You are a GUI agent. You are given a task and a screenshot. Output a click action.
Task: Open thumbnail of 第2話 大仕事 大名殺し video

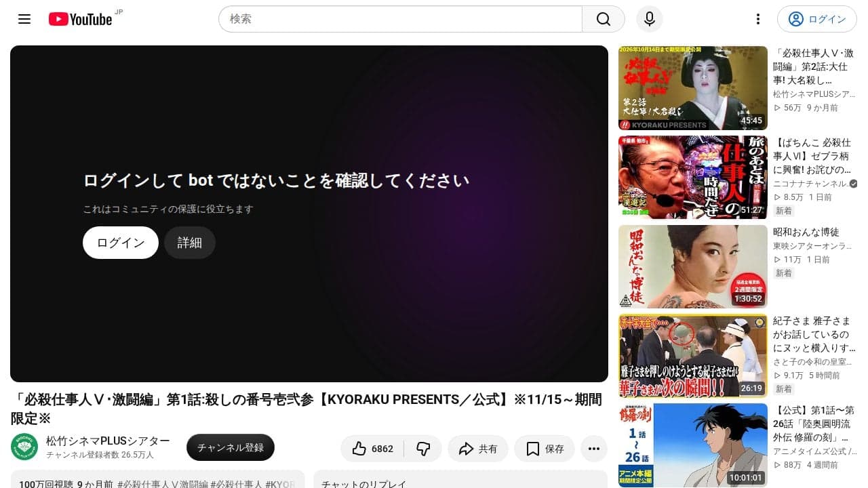pyautogui.click(x=693, y=88)
